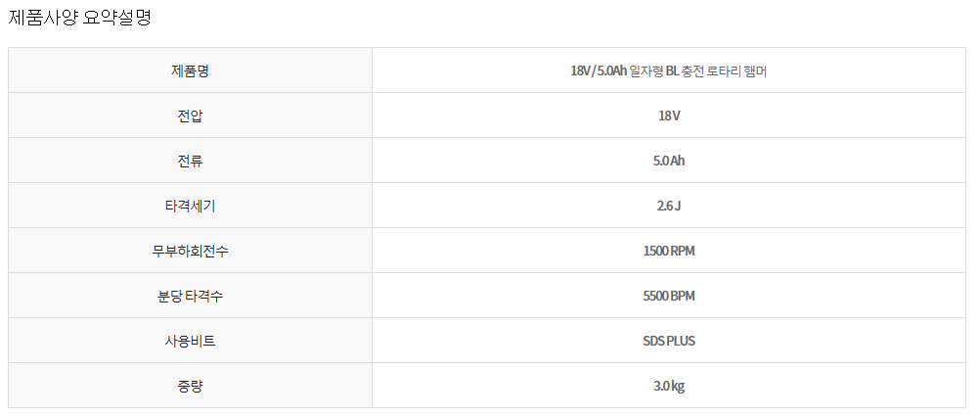This screenshot has height=418, width=980.
Task: Click the word 제품사양 in the title
Action: [x=44, y=18]
